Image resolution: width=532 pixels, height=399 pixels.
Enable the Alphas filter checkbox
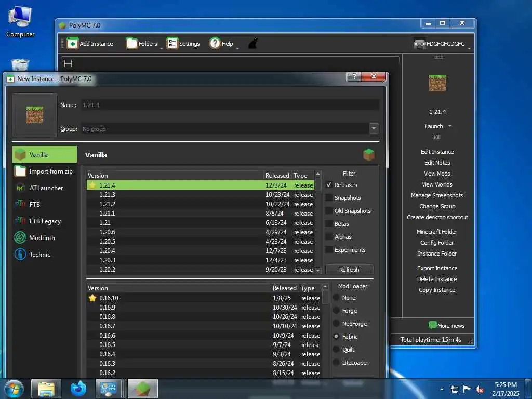pos(328,237)
